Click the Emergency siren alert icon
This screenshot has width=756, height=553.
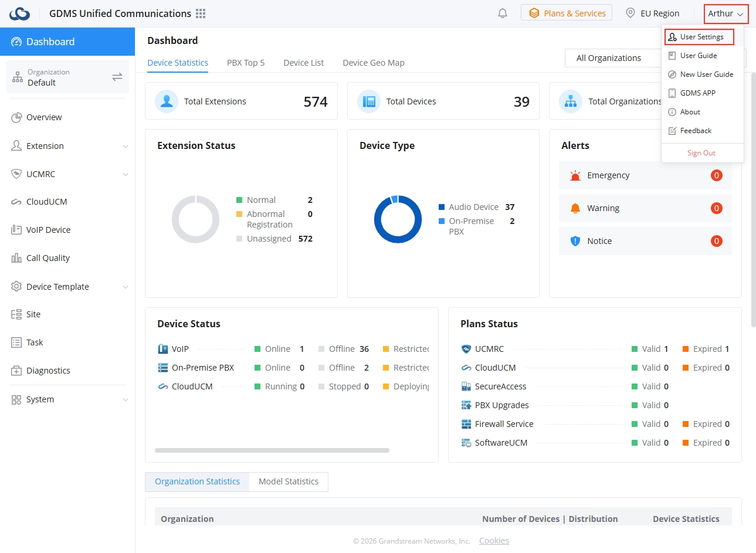tap(575, 175)
